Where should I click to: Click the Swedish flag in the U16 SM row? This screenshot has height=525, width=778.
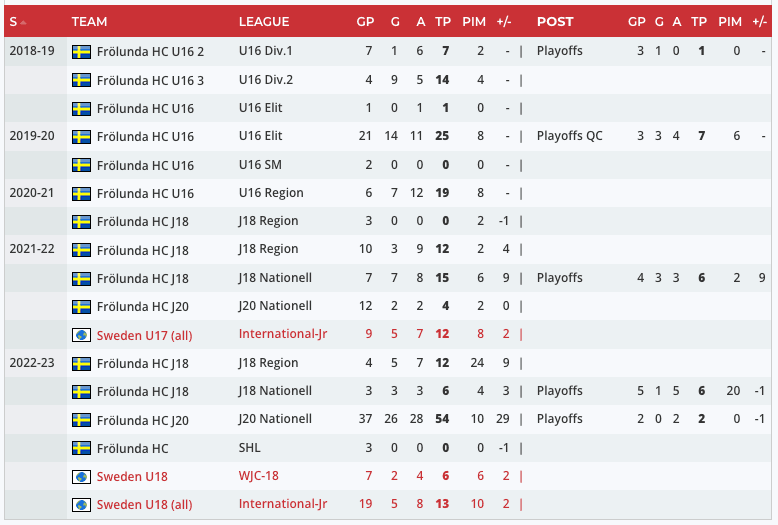[x=81, y=165]
